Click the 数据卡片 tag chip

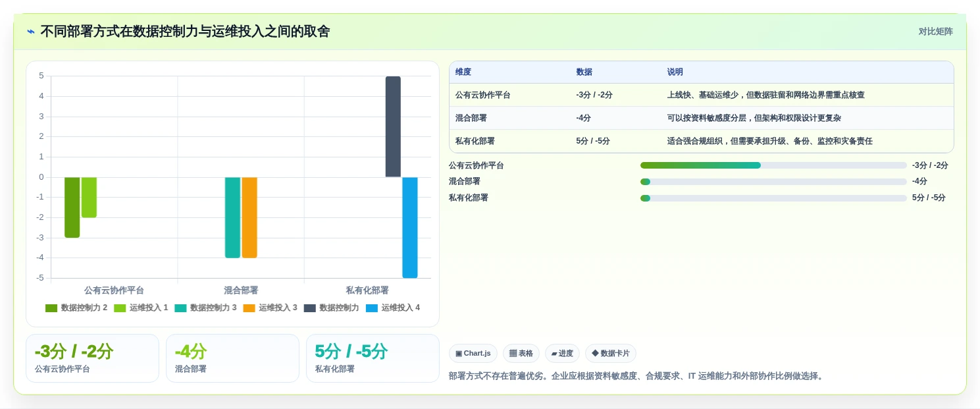[x=611, y=353]
